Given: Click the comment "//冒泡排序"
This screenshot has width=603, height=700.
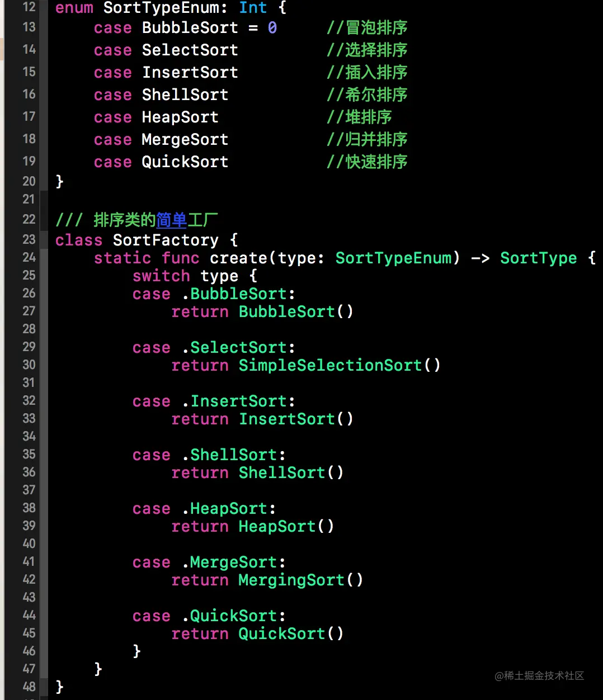Looking at the screenshot, I should click(x=367, y=27).
